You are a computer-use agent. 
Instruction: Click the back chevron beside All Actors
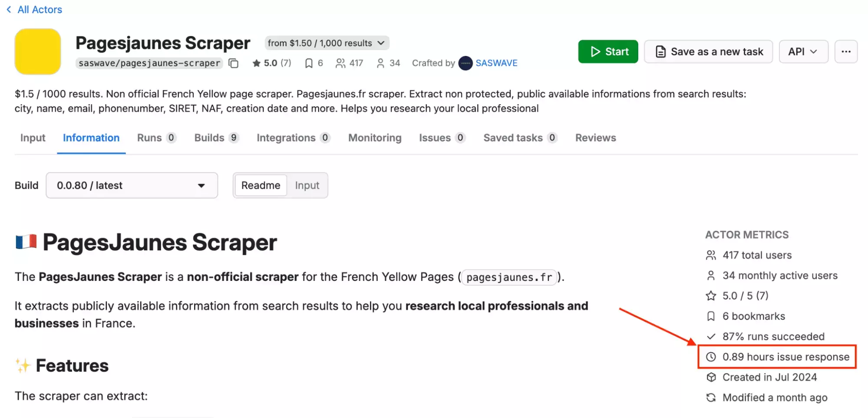9,10
